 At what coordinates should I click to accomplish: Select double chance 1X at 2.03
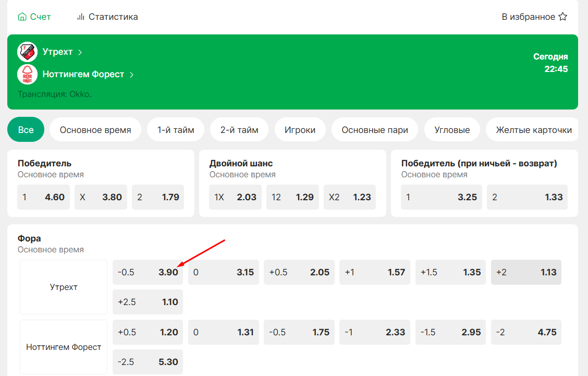[x=235, y=197]
